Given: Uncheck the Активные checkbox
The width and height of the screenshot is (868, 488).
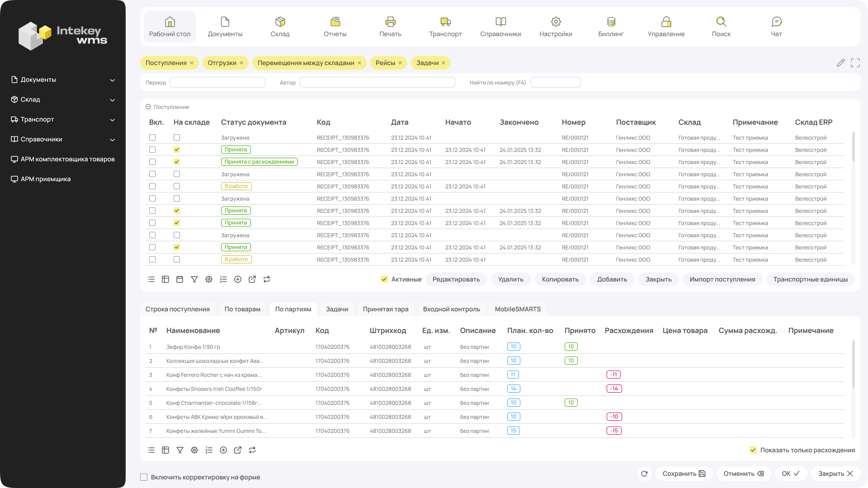Looking at the screenshot, I should (x=384, y=279).
